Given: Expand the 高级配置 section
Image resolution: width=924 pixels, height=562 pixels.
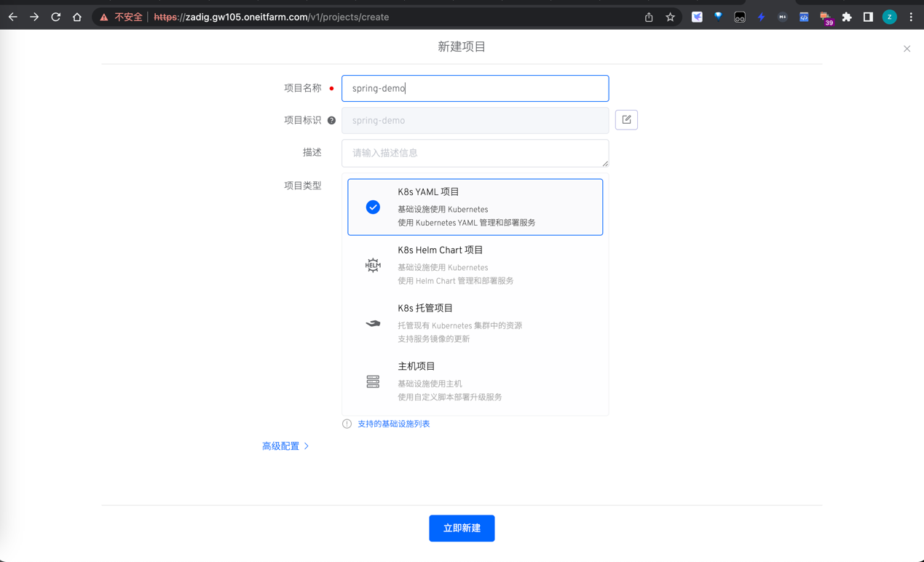Looking at the screenshot, I should pos(285,446).
